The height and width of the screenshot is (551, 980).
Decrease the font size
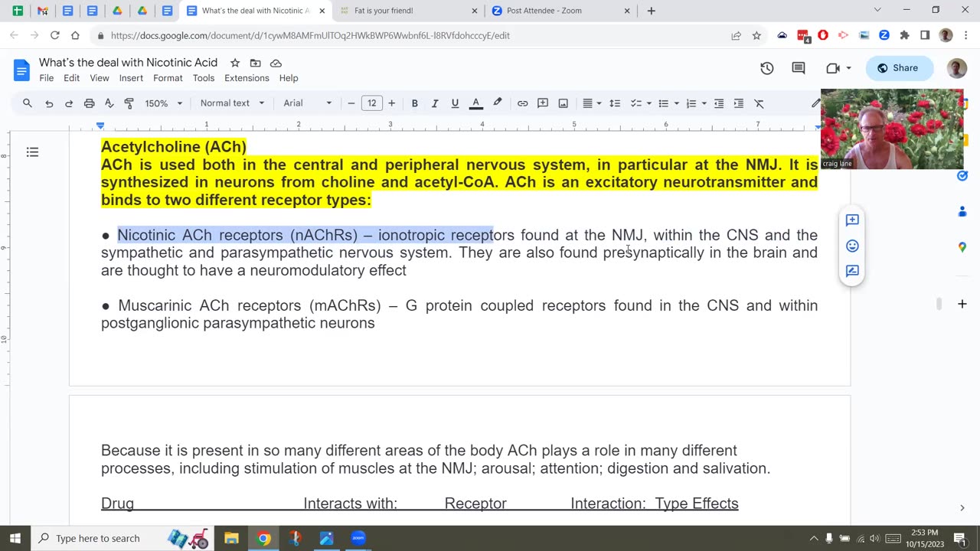[351, 103]
